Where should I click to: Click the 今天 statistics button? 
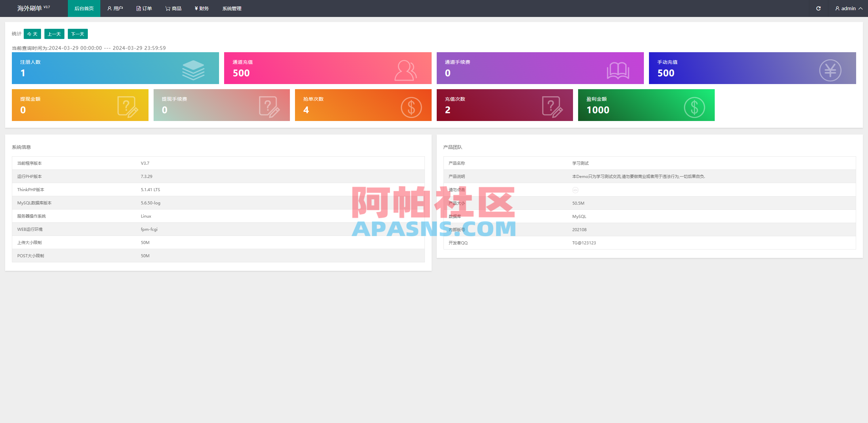click(32, 34)
